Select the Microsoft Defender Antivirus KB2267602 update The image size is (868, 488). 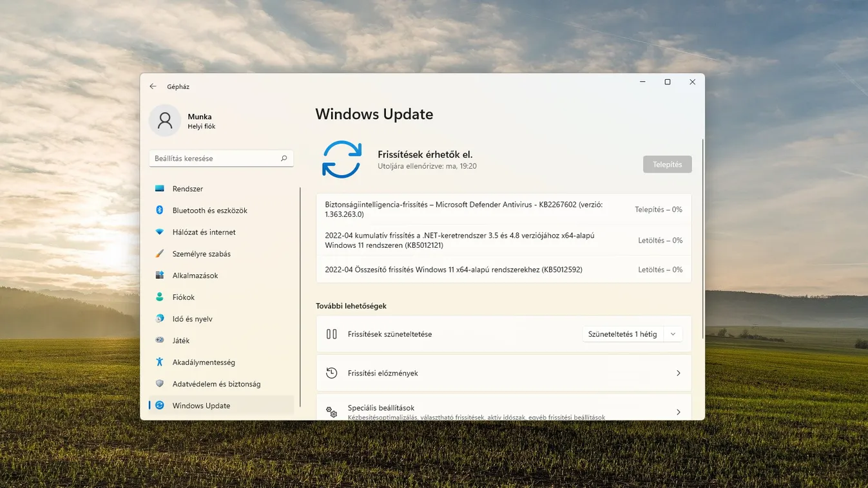pos(503,209)
